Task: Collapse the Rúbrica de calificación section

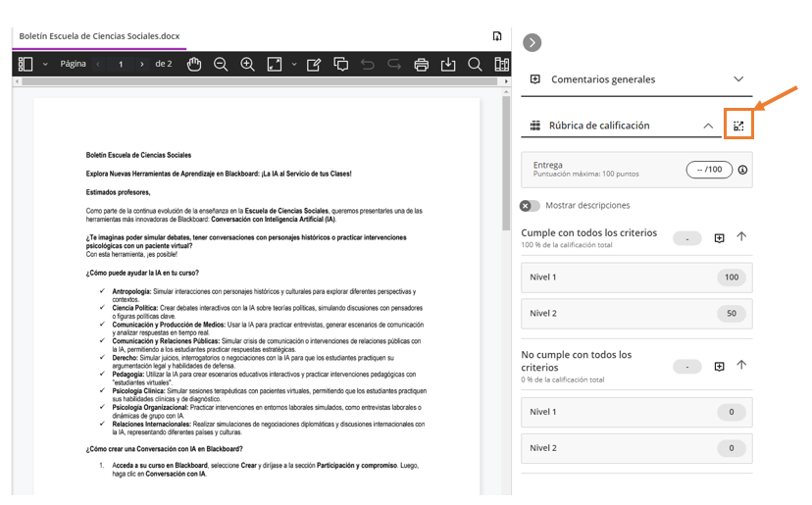Action: (x=708, y=126)
